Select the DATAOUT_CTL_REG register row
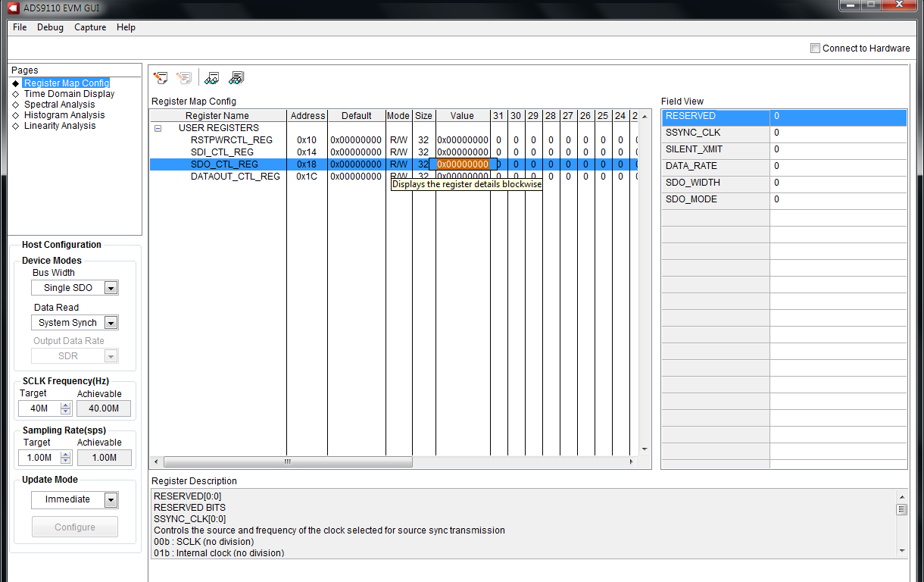Screen dimensions: 924x582 pos(235,177)
